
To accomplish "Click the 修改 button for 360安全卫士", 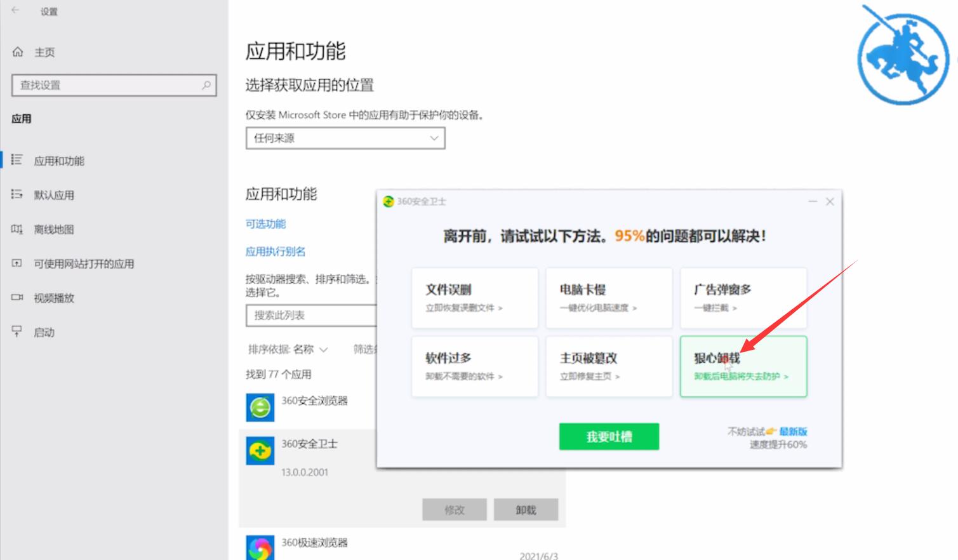I will (455, 510).
